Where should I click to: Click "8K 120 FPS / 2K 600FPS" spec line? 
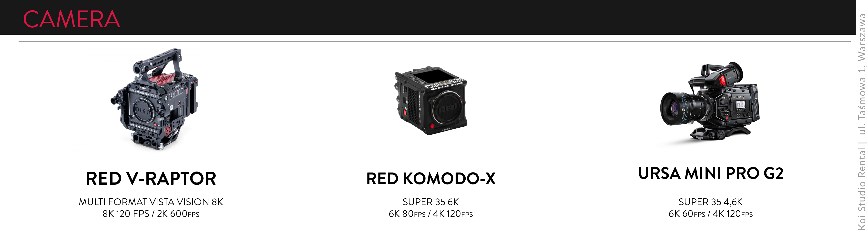151,214
